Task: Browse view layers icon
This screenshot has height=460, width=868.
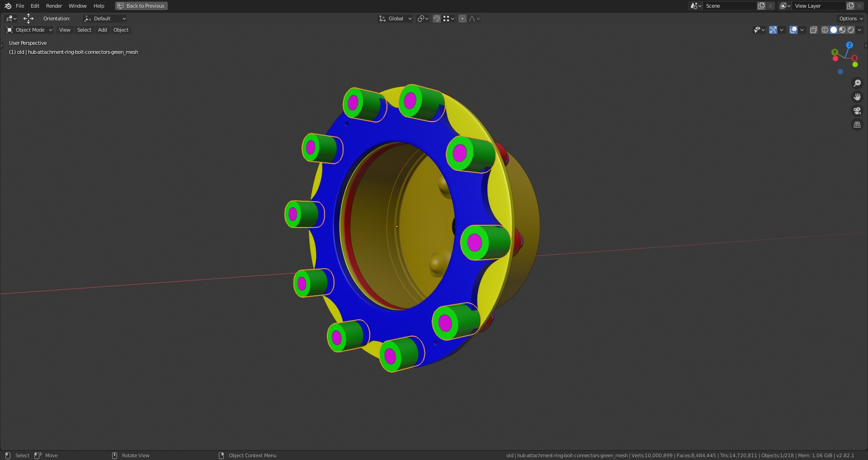Action: click(785, 6)
